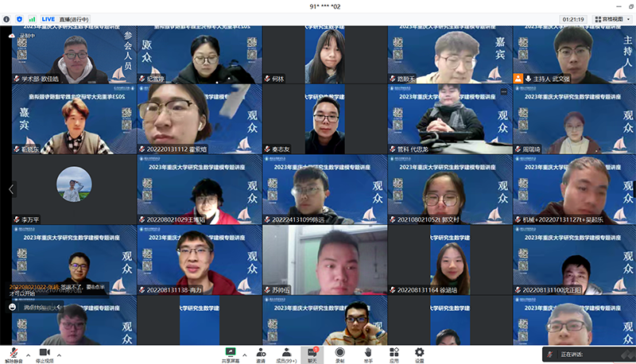636x364 pixels.
Task: Click muted mic icon beside 202208131100 name
Action: point(518,290)
